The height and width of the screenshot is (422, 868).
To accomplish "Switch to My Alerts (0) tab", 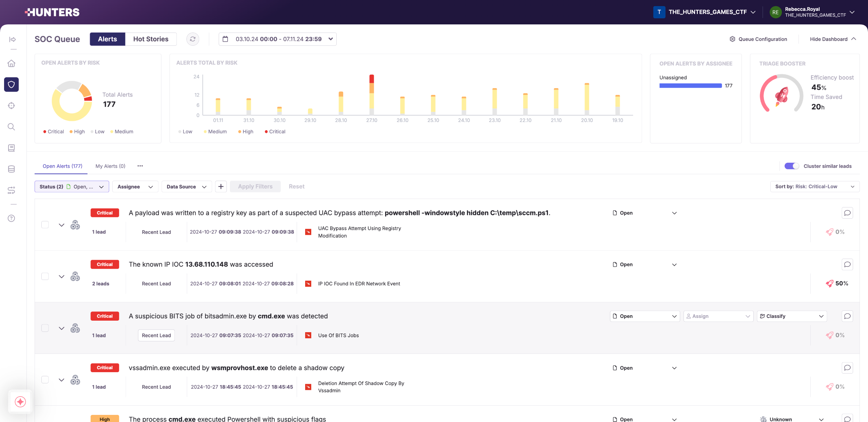I will 110,166.
